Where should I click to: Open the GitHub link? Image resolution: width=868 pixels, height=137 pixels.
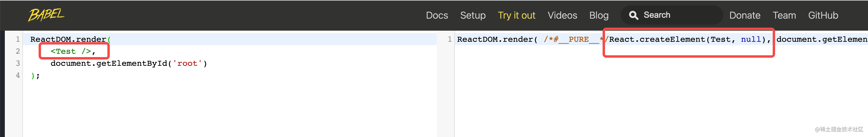[x=823, y=15]
